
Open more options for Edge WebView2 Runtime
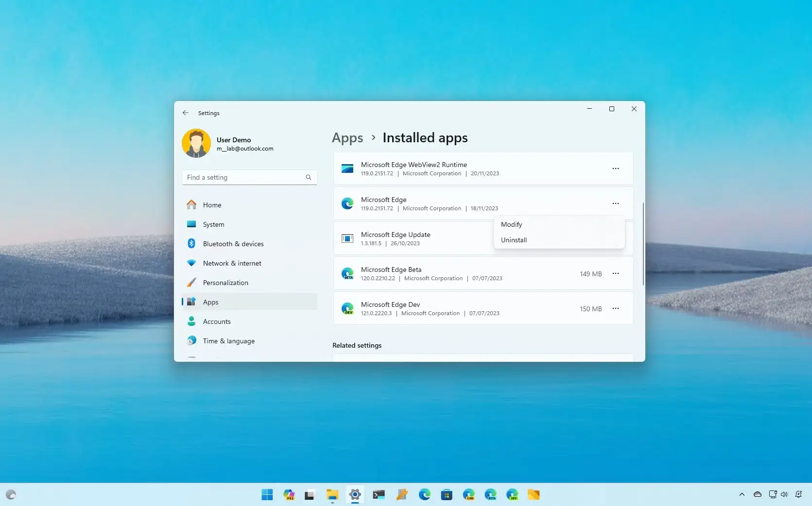tap(616, 169)
